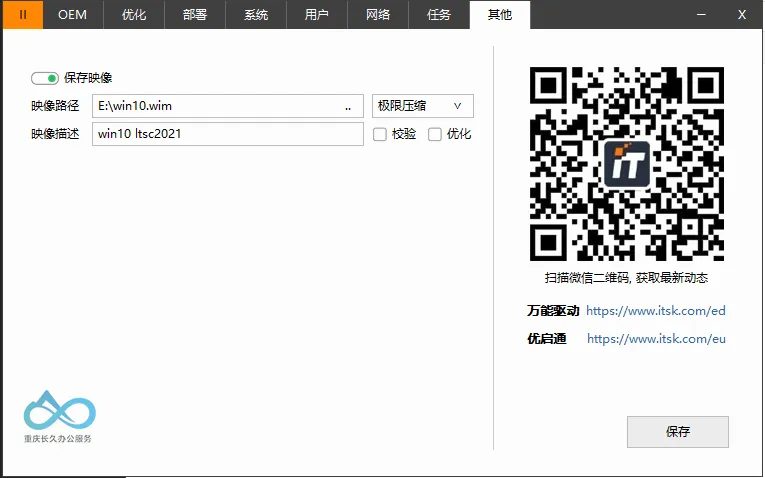Select the 其他 tab
The image size is (765, 478).
[500, 15]
